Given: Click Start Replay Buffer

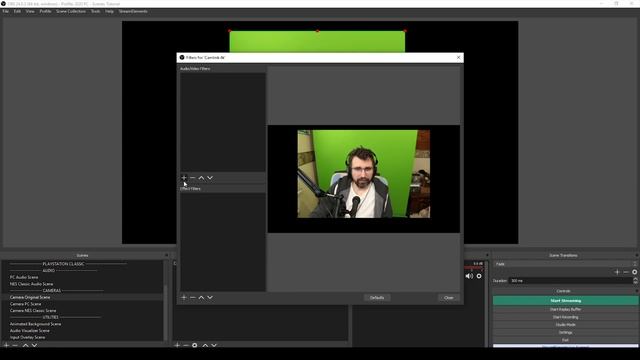Looking at the screenshot, I should tap(565, 309).
